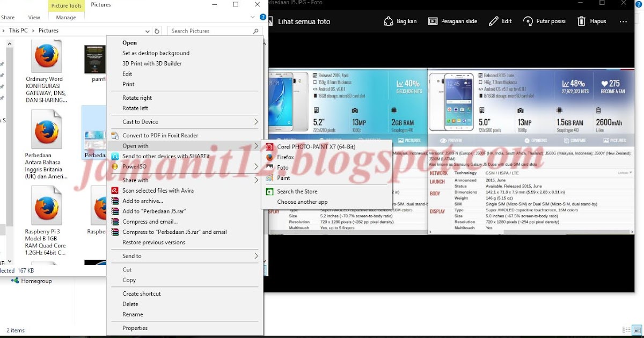
Task: Expand the Send to submenu
Action: tap(185, 256)
